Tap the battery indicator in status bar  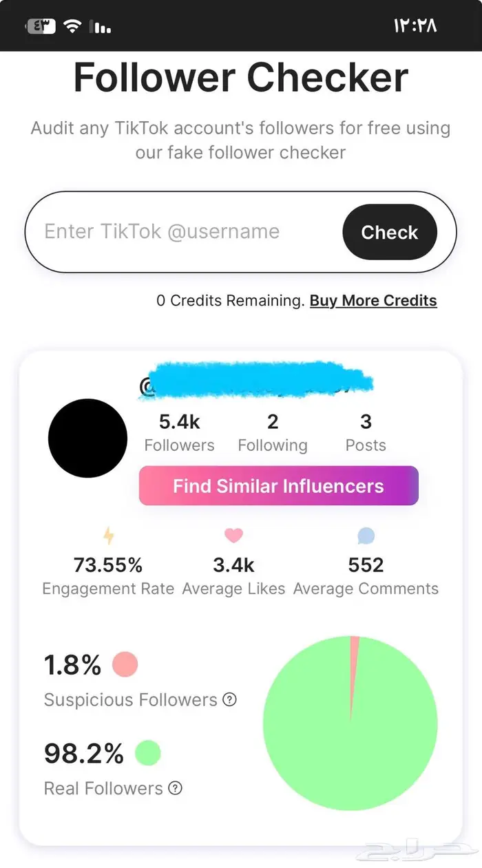[41, 26]
